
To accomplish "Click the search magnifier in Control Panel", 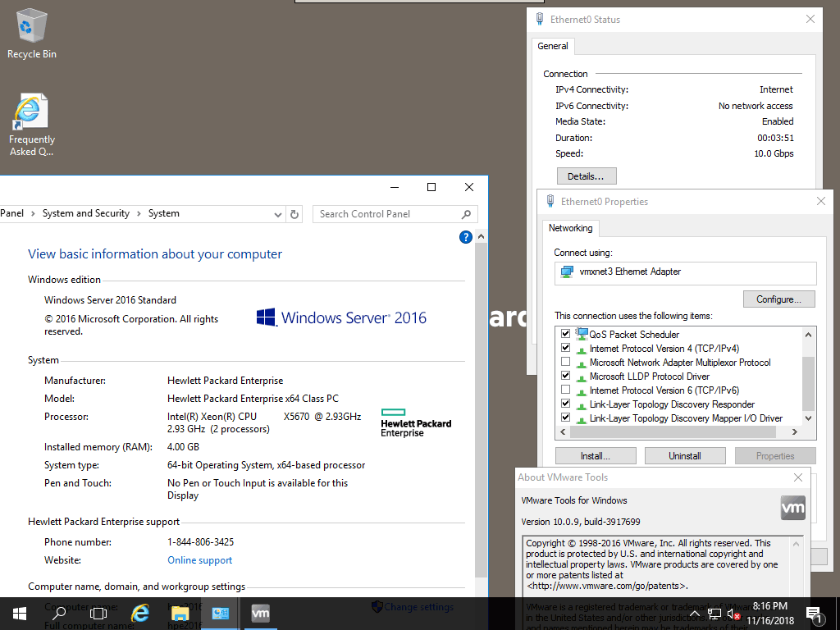I will pos(466,214).
